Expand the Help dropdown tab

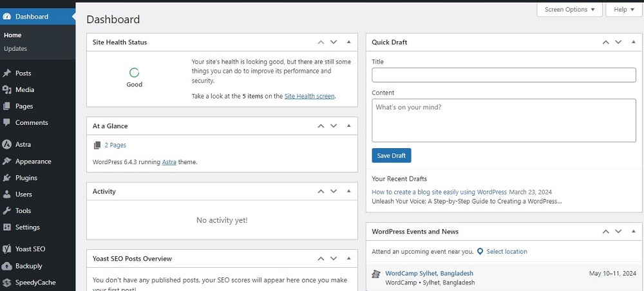tap(624, 10)
